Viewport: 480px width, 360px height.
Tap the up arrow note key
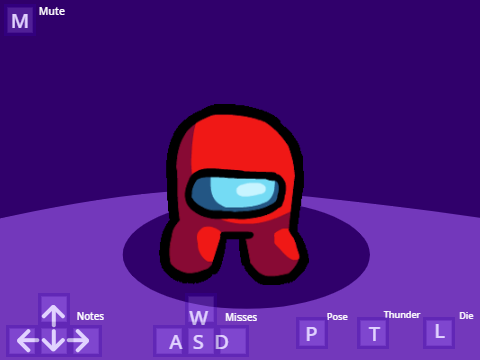(54, 309)
